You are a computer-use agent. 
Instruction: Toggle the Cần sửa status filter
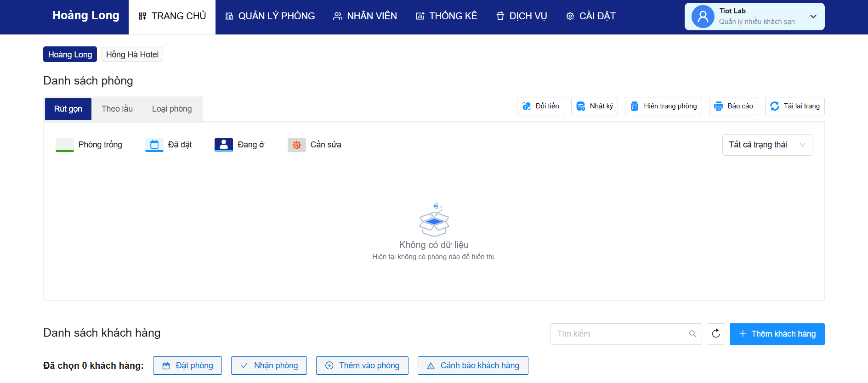(314, 145)
